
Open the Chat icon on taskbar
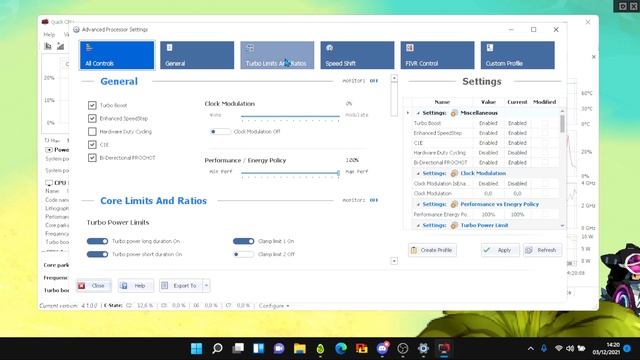pyautogui.click(x=279, y=348)
